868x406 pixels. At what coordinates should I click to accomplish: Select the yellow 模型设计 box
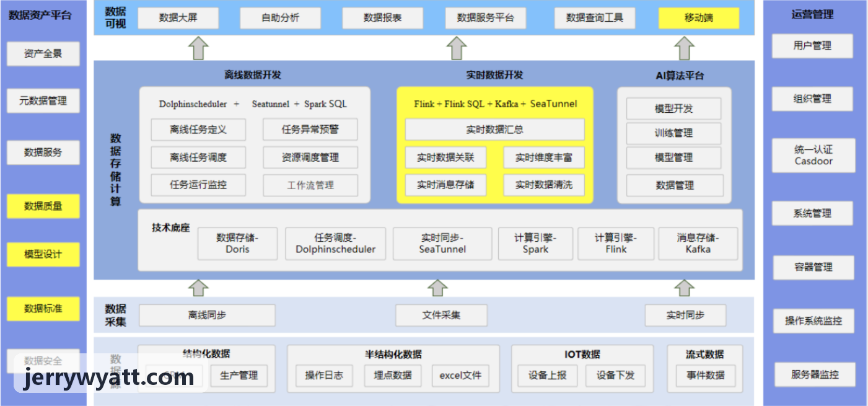(x=43, y=254)
